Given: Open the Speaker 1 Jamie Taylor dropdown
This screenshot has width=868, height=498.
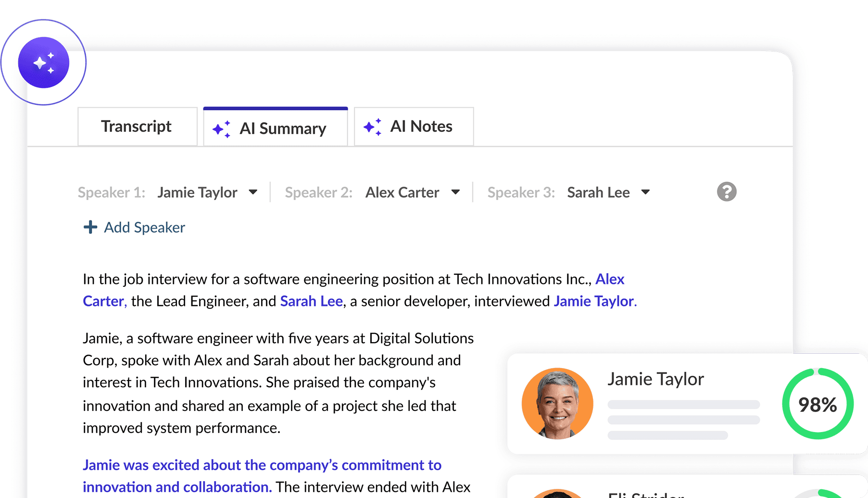Looking at the screenshot, I should click(208, 192).
